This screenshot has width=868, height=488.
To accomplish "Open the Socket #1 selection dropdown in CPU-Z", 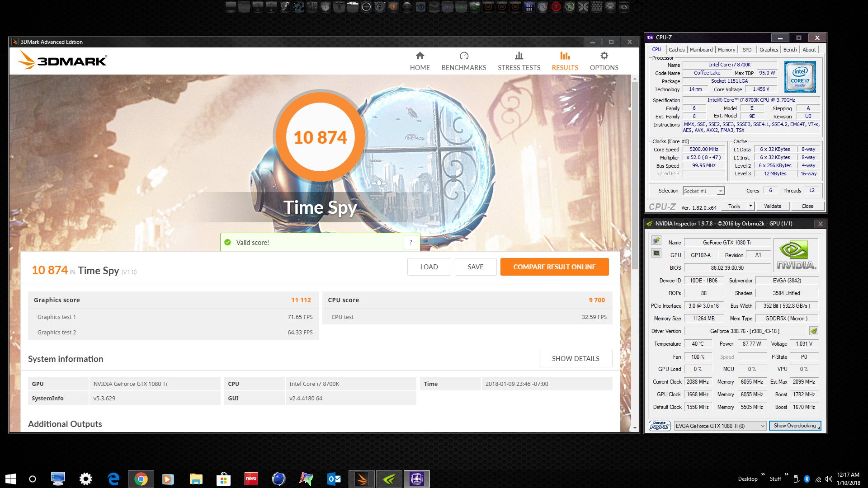I will tap(703, 191).
